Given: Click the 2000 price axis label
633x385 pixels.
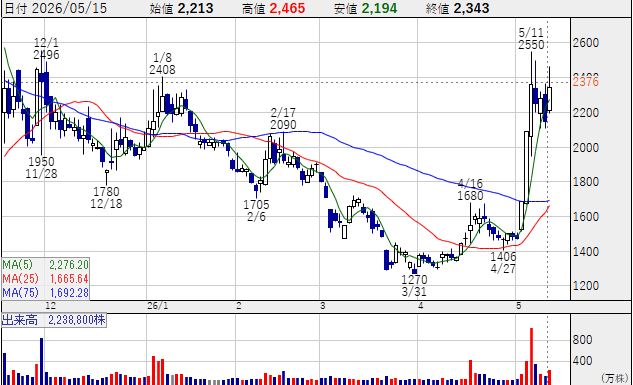Looking at the screenshot, I should (586, 147).
